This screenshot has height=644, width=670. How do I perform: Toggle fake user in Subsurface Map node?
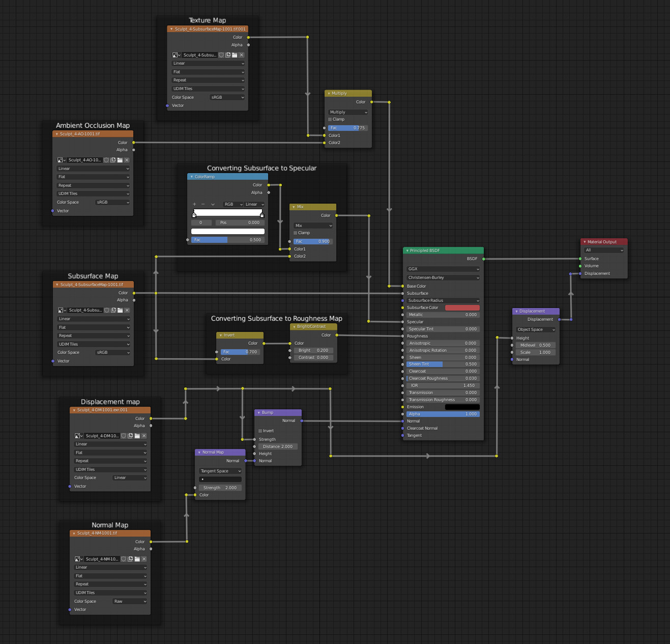pos(107,310)
